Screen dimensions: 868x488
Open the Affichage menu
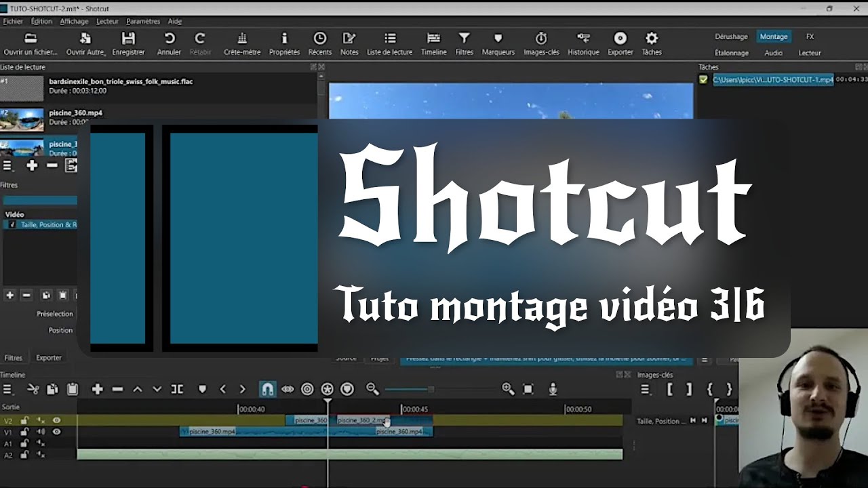pyautogui.click(x=74, y=21)
